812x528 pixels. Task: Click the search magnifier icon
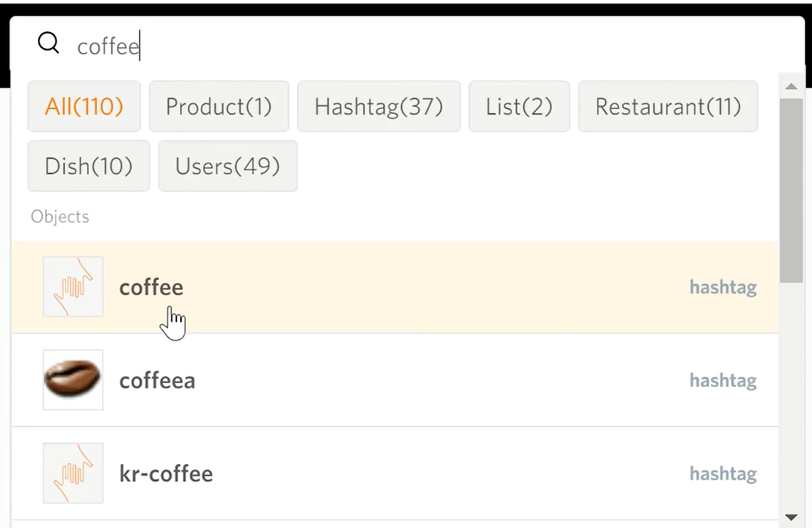(x=48, y=43)
